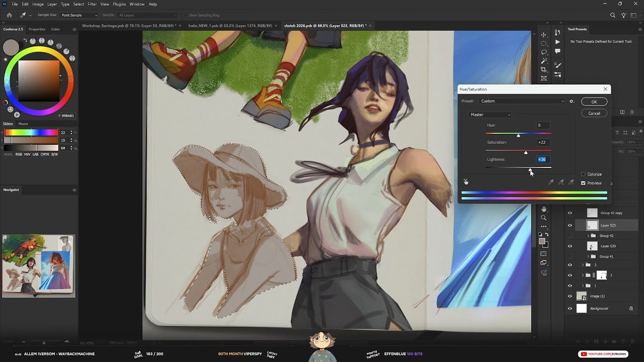Open the Coolorus panel menu
The image size is (644, 362).
coord(74,29)
